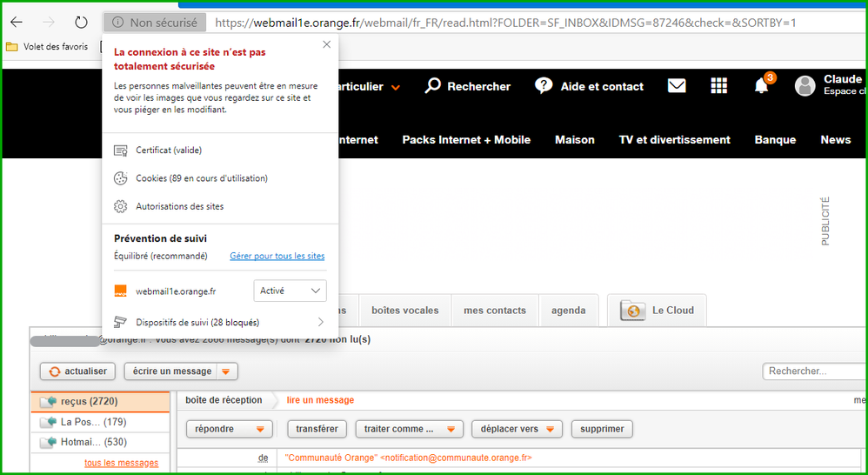Viewport: 868px width, 475px height.
Task: Click the actualiser refresh button
Action: [77, 371]
